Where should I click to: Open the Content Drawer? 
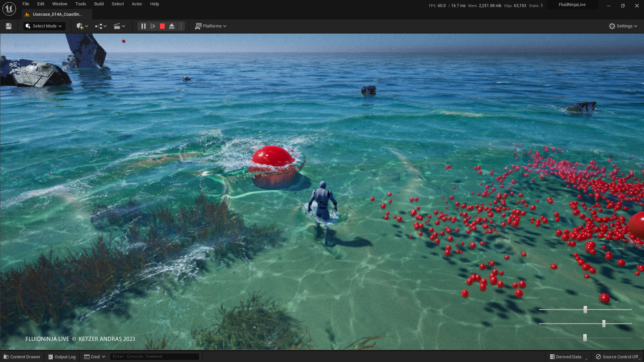(22, 357)
